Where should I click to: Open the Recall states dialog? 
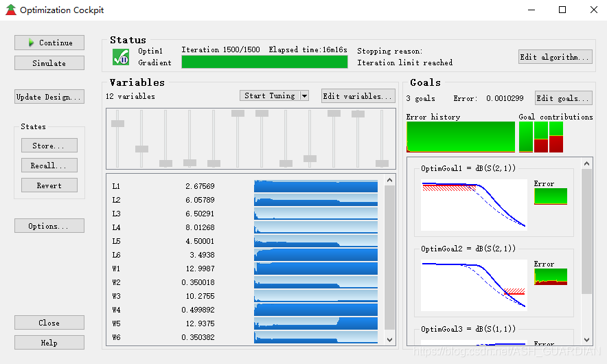pyautogui.click(x=49, y=166)
